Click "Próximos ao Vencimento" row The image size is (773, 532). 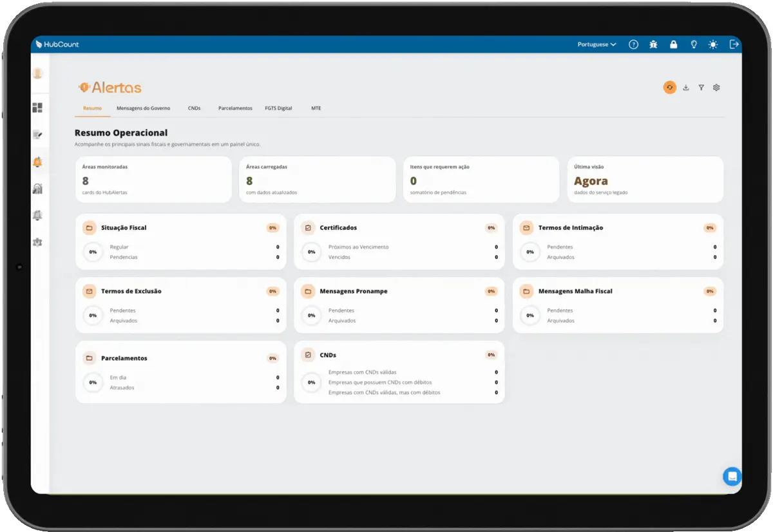[x=413, y=247]
